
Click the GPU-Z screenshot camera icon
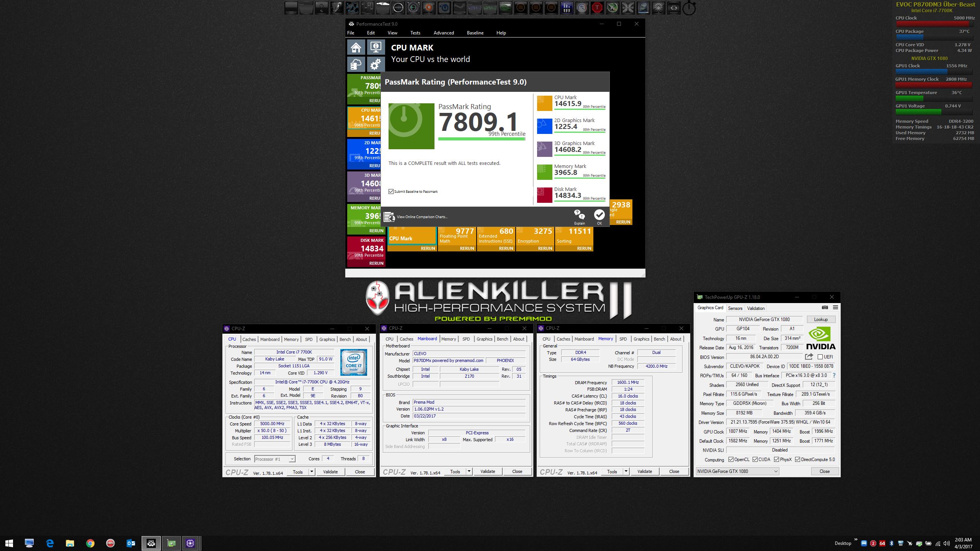point(825,308)
